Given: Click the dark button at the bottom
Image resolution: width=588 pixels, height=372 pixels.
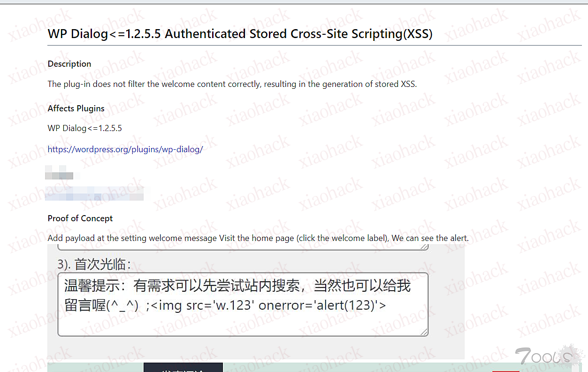Looking at the screenshot, I should pyautogui.click(x=183, y=367).
